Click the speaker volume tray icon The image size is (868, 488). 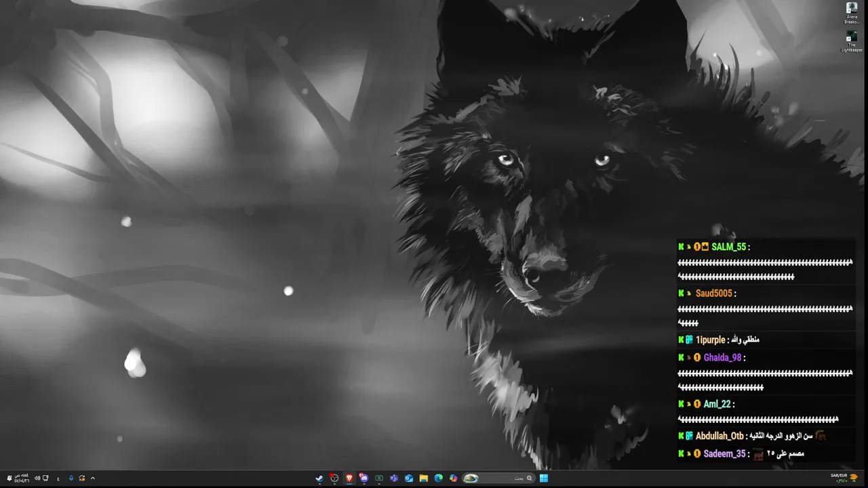tap(37, 479)
